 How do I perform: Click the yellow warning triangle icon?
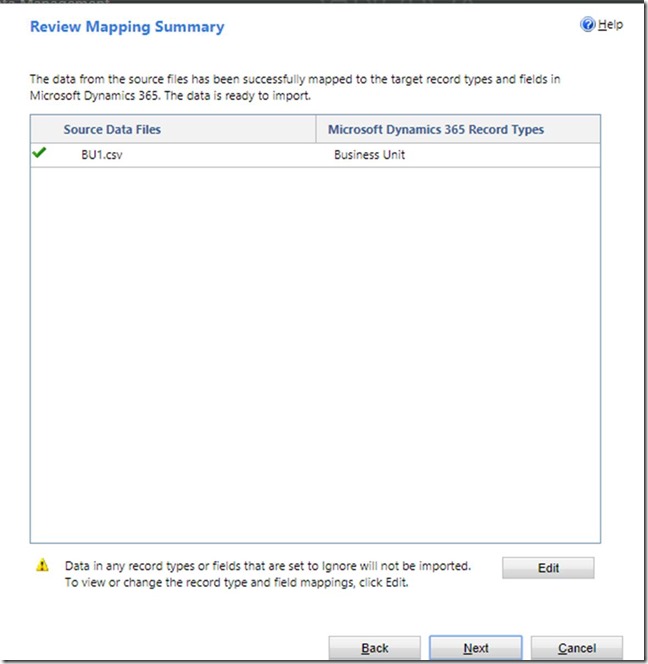[x=42, y=565]
